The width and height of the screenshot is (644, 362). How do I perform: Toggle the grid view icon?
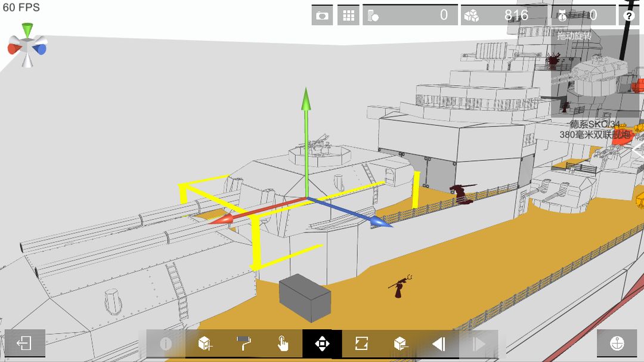click(x=348, y=16)
